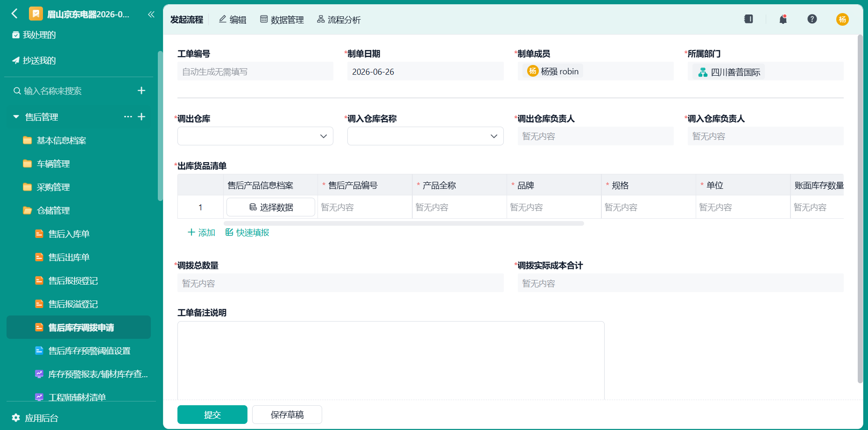Add a row with 添加
This screenshot has width=868, height=430.
click(201, 232)
